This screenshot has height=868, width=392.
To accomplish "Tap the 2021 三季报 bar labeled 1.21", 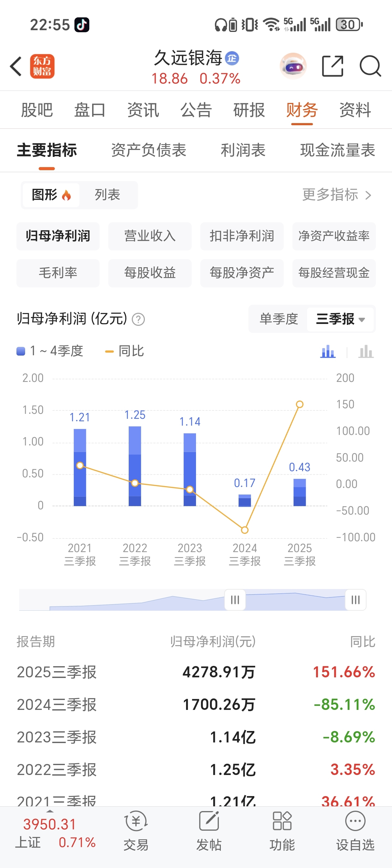I will click(80, 467).
